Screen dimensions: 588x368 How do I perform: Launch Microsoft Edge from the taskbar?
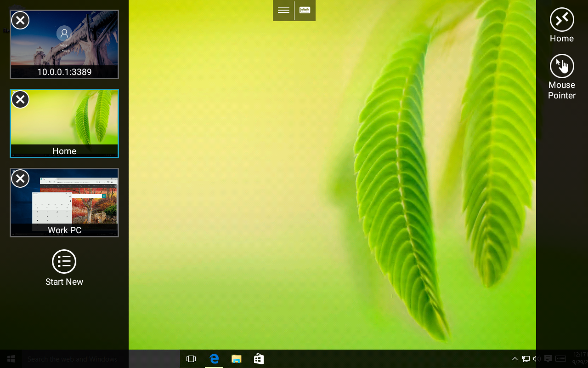214,358
